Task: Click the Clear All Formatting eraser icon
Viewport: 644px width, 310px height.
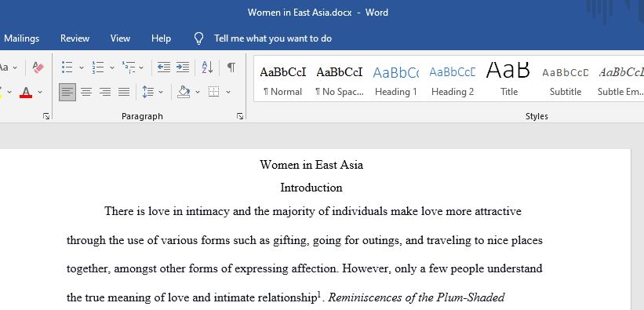Action: click(x=38, y=67)
